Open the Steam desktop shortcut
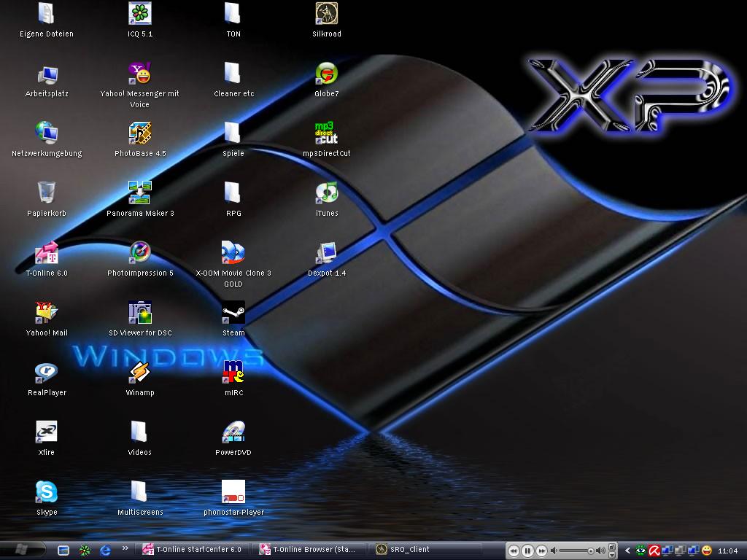The width and height of the screenshot is (747, 560). click(233, 313)
